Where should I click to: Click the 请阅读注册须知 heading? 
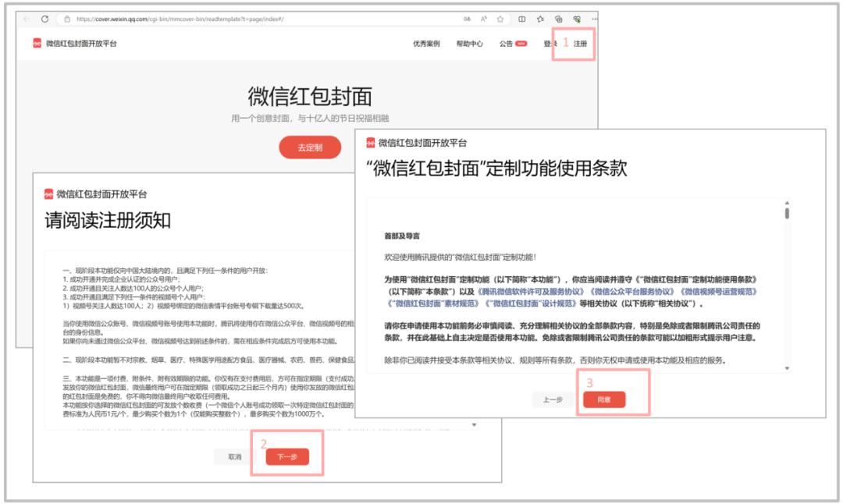108,220
